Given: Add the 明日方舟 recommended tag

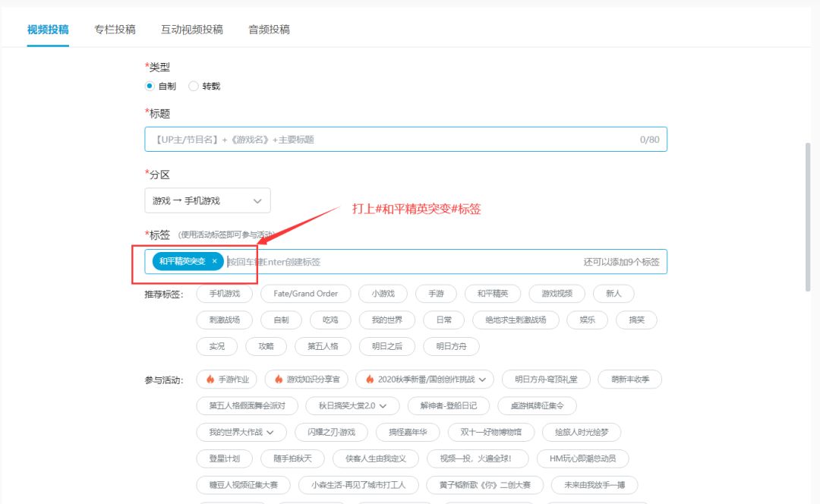Looking at the screenshot, I should point(451,346).
